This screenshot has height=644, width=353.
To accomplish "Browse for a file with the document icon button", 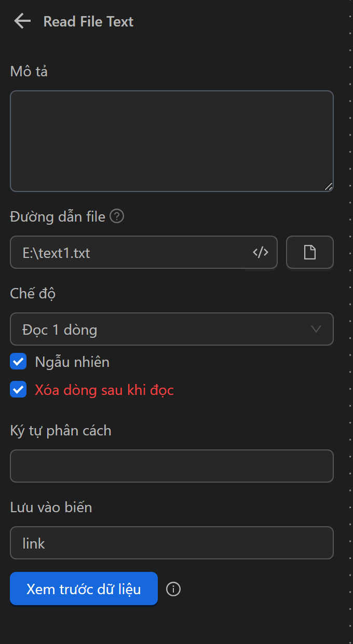I will pos(309,253).
